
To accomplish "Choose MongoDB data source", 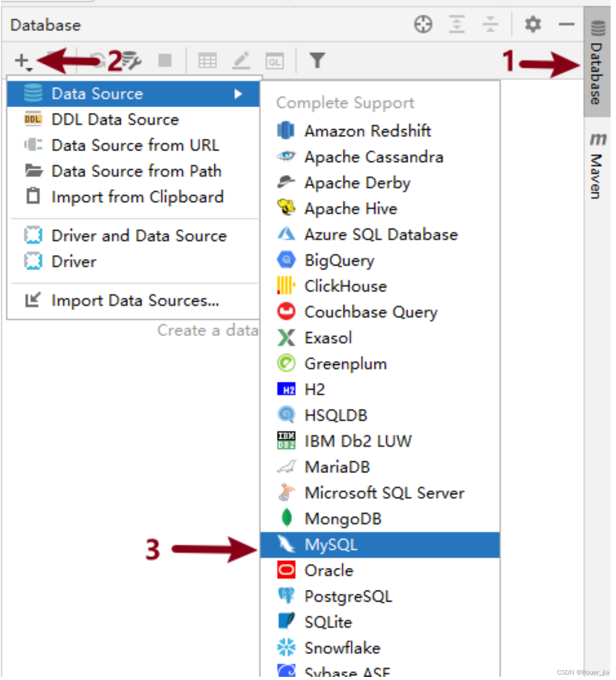I will coord(380,518).
